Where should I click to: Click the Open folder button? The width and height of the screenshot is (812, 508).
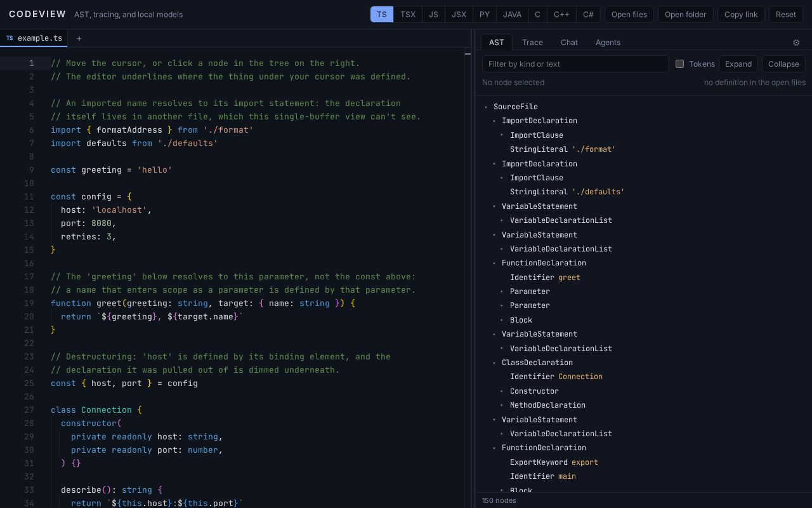point(686,15)
